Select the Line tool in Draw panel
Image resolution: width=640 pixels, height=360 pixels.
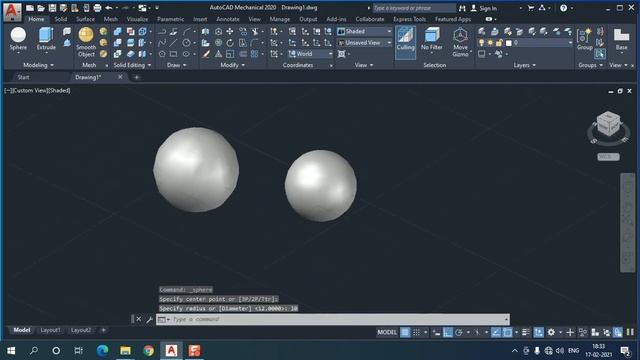point(173,43)
